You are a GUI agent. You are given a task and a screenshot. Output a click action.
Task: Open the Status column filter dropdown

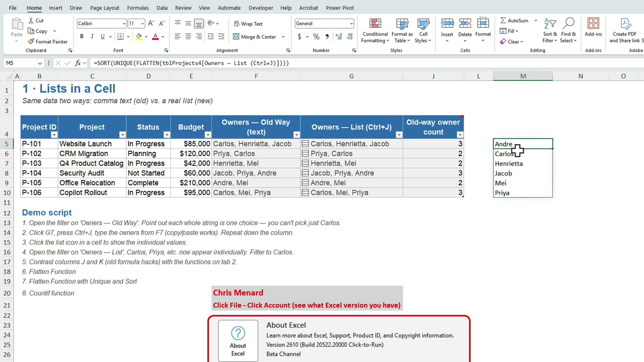coord(167,135)
